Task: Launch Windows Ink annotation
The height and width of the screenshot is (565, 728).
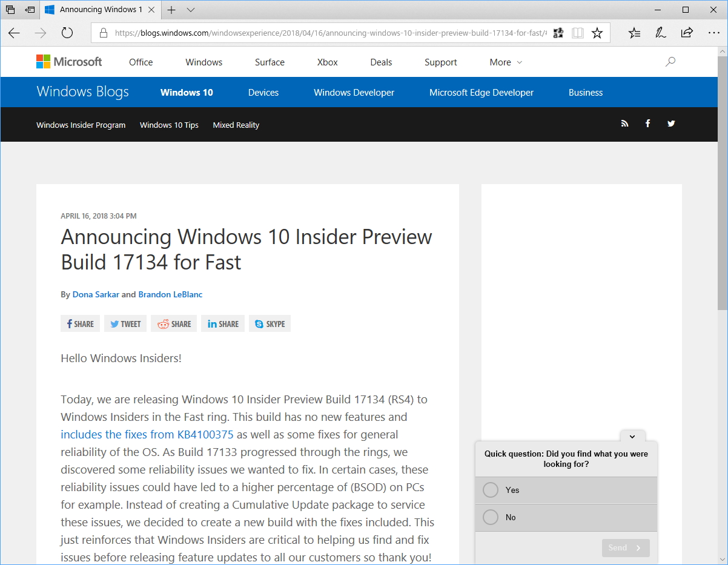Action: [660, 33]
